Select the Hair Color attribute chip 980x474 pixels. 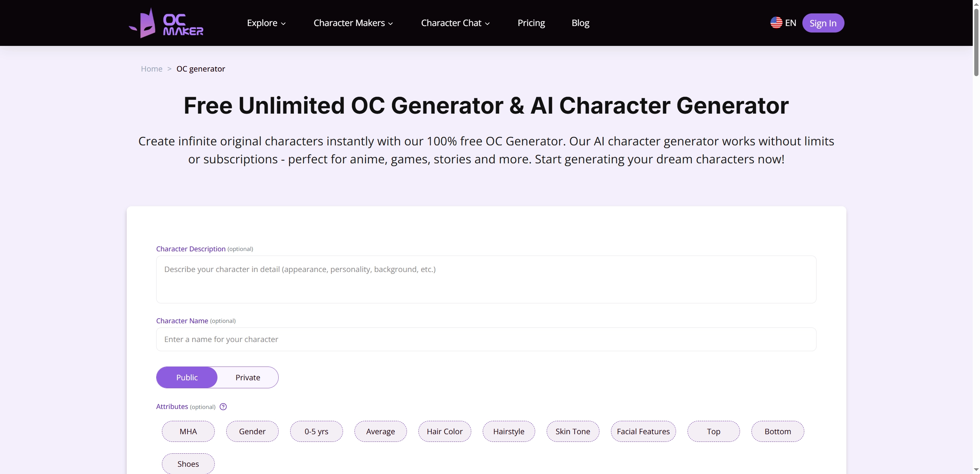[x=444, y=431]
